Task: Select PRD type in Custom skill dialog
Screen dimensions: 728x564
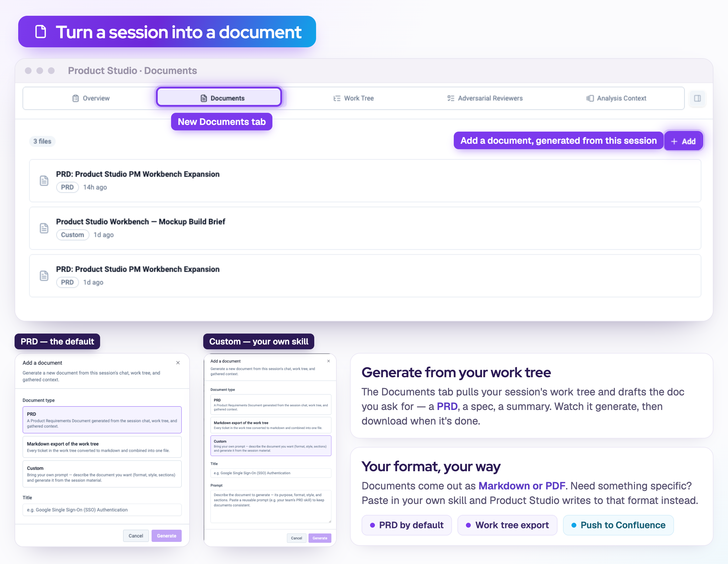Action: (x=271, y=405)
